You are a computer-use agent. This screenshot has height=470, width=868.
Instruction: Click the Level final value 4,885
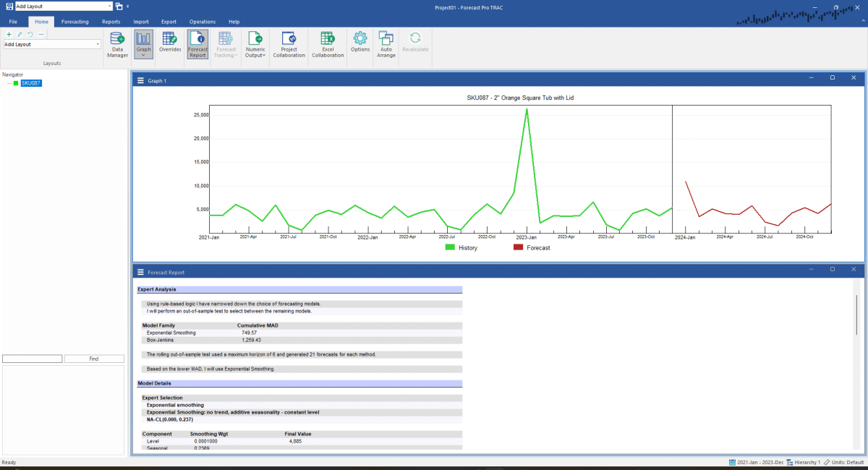295,441
